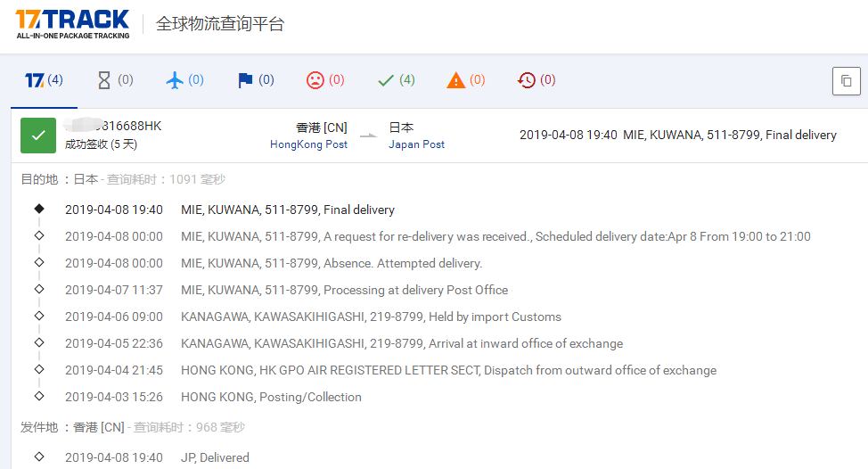Image resolution: width=868 pixels, height=469 pixels.
Task: Show undelivered sad-face filter tab
Action: (x=324, y=80)
